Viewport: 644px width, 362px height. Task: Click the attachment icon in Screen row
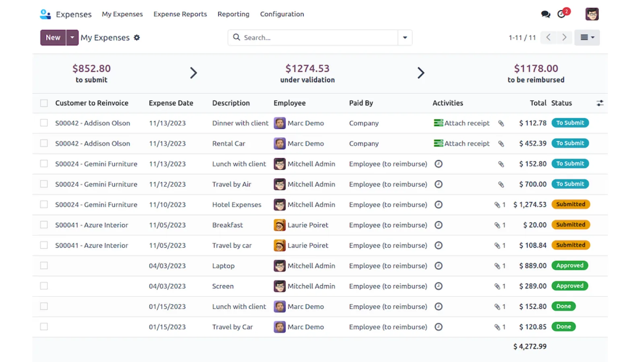500,286
